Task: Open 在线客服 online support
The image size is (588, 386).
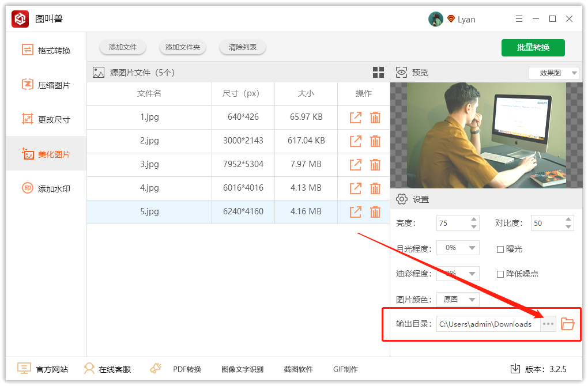Action: (107, 369)
